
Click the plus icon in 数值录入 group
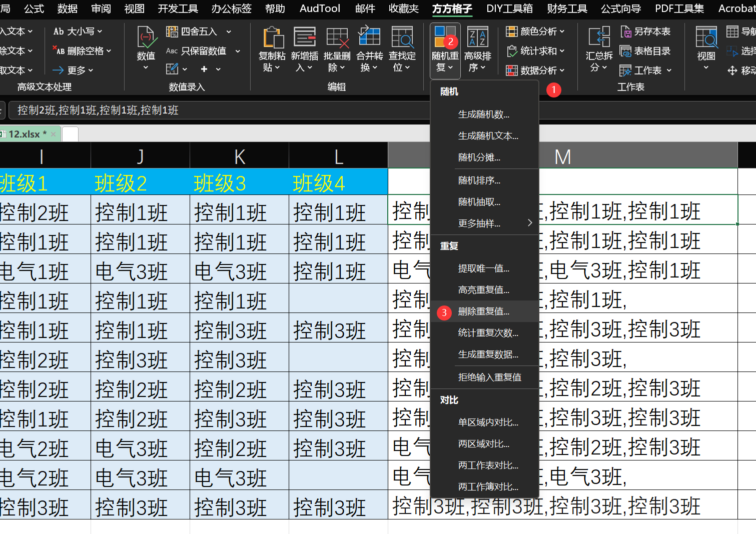tap(204, 69)
